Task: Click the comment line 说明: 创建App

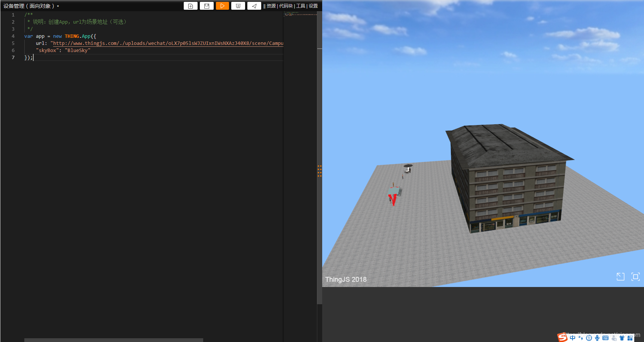Action: click(76, 22)
